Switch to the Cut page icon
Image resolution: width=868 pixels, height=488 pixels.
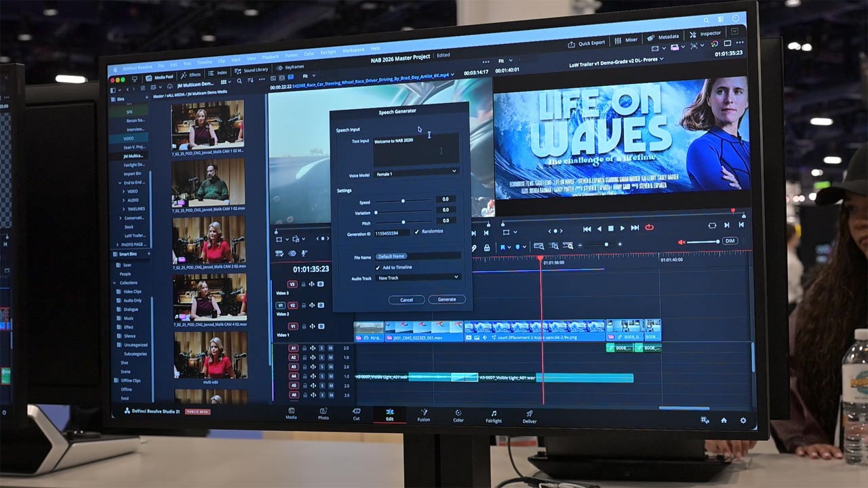356,411
